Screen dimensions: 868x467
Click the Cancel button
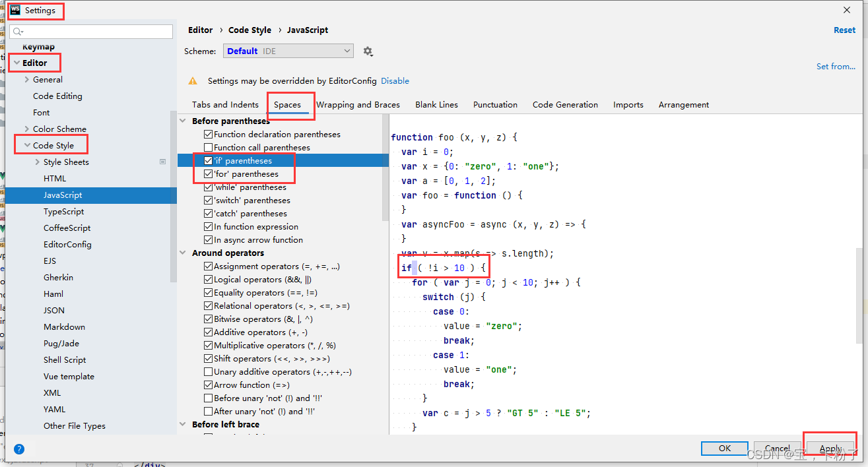click(x=777, y=449)
